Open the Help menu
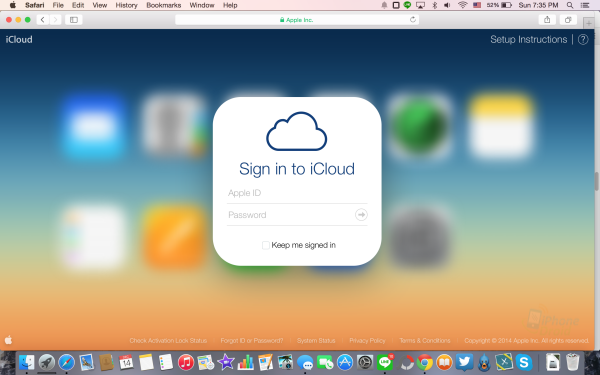The width and height of the screenshot is (600, 375). (x=230, y=5)
